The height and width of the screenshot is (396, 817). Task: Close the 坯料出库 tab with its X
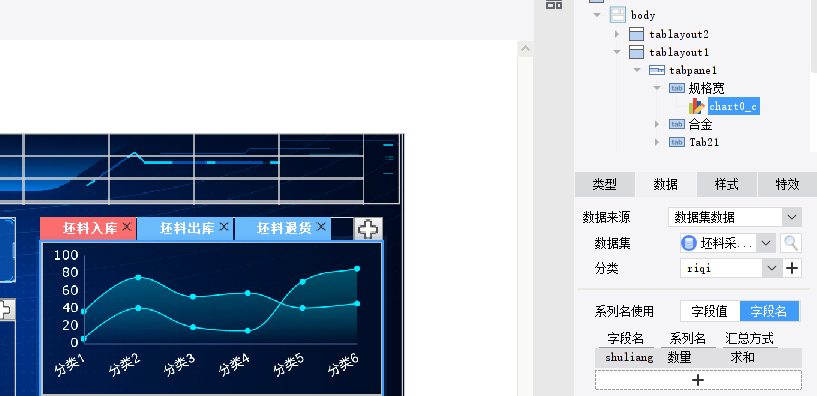point(224,227)
